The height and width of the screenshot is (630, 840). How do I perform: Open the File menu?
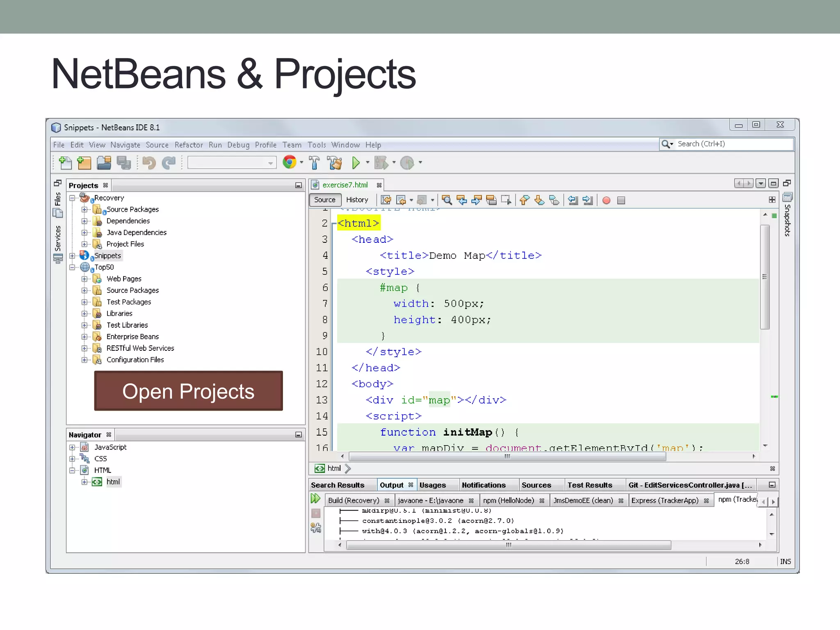(59, 145)
